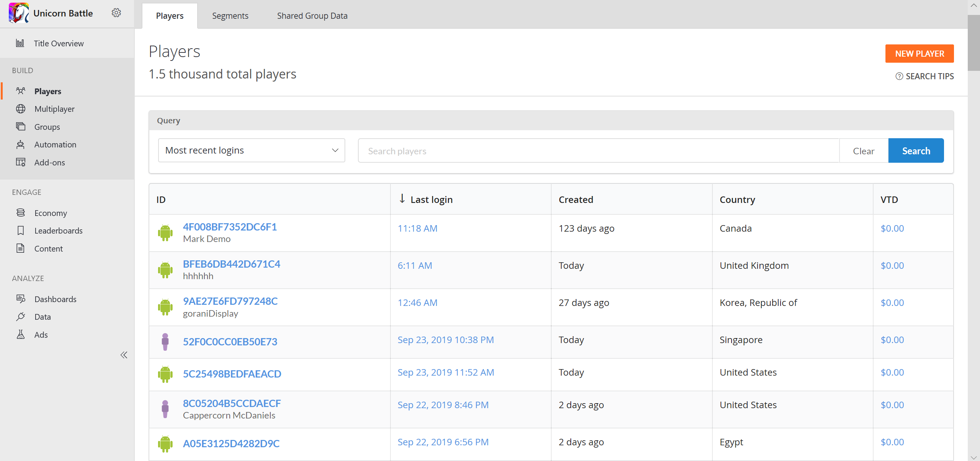Click the NEW PLAYER button
Image resolution: width=980 pixels, height=461 pixels.
(x=920, y=53)
